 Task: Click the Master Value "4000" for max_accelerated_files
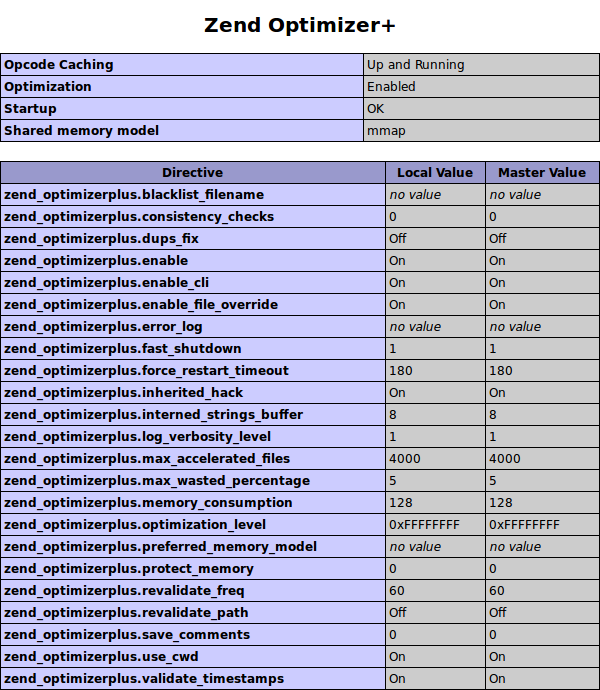504,459
